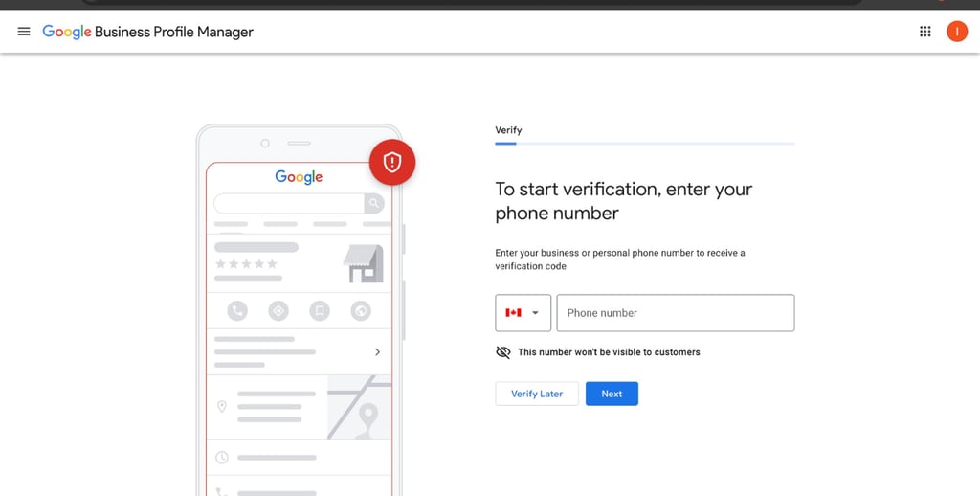980x496 pixels.
Task: Open the orange account avatar
Action: click(x=956, y=32)
